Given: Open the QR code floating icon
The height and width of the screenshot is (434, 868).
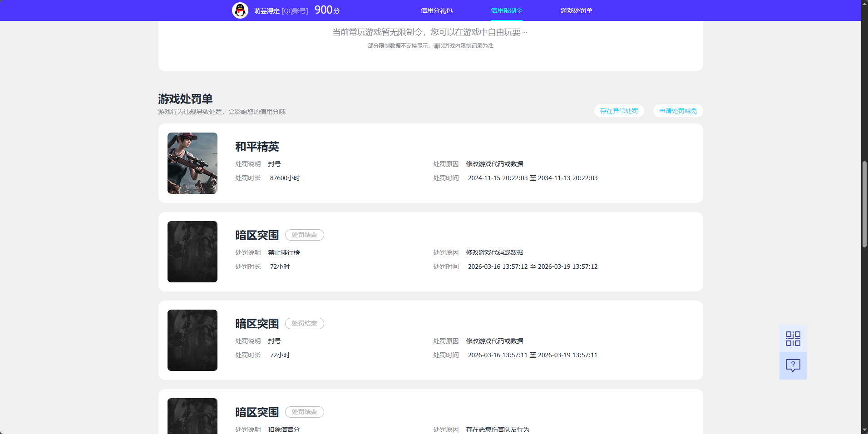Looking at the screenshot, I should coord(793,339).
